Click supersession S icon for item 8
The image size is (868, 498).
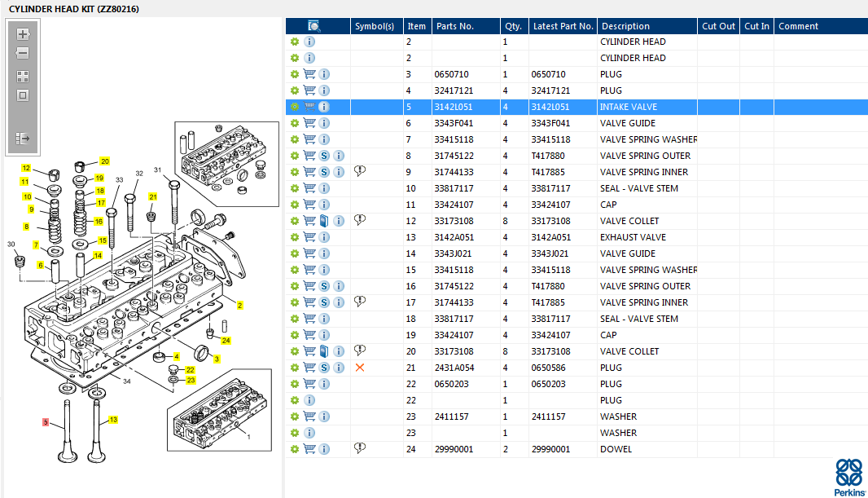tap(324, 156)
